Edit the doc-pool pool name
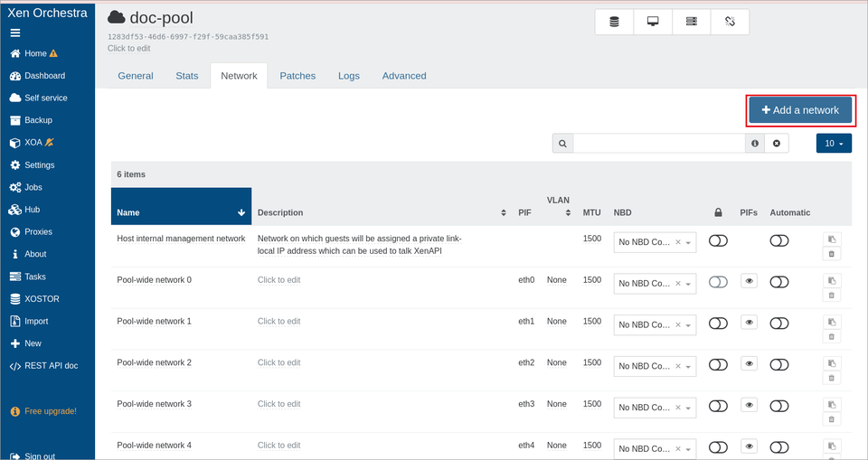 pos(161,18)
